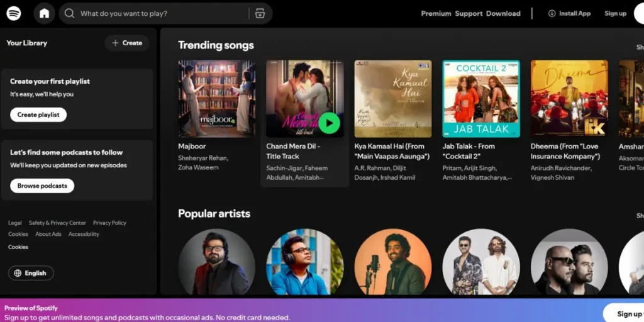Click the white Cookies link
The height and width of the screenshot is (322, 644).
click(x=18, y=247)
